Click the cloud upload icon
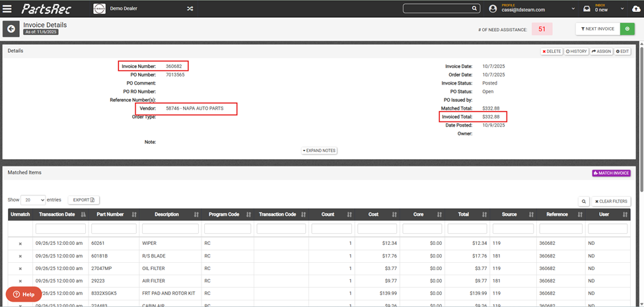 [636, 9]
